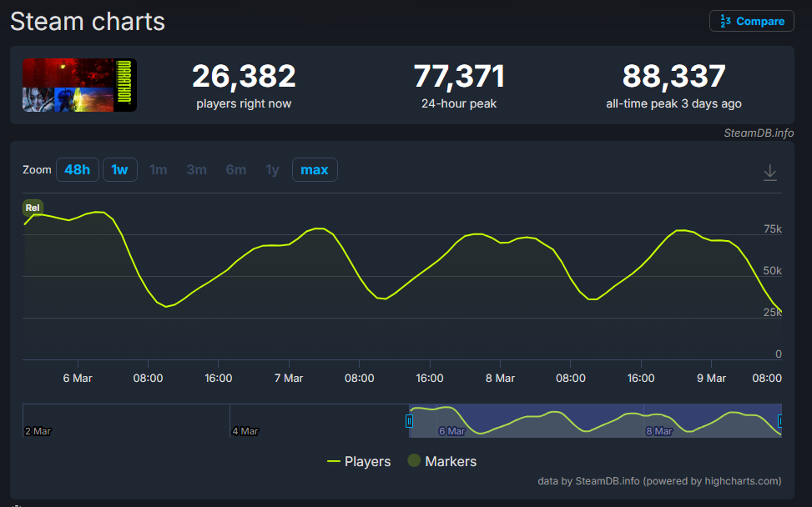Toggle the Markers series in legend
The width and height of the screenshot is (812, 507).
[441, 461]
